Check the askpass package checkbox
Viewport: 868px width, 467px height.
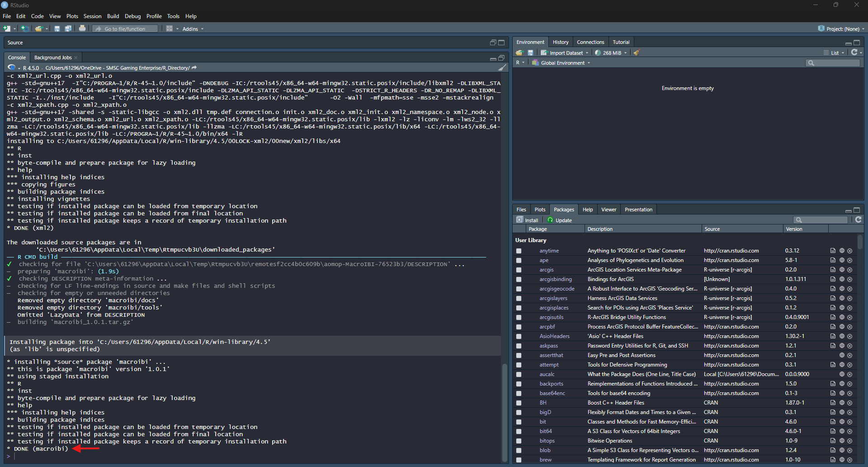519,346
